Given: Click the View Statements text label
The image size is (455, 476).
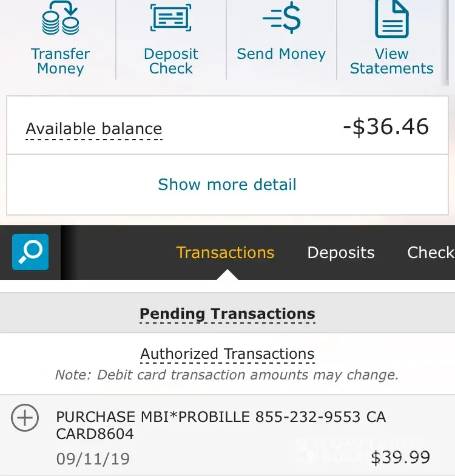Looking at the screenshot, I should 391,61.
